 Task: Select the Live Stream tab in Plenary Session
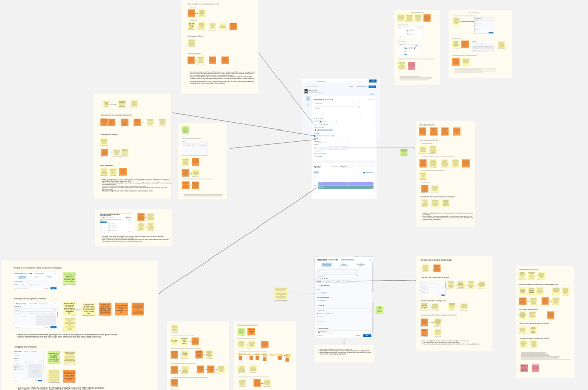click(361, 265)
